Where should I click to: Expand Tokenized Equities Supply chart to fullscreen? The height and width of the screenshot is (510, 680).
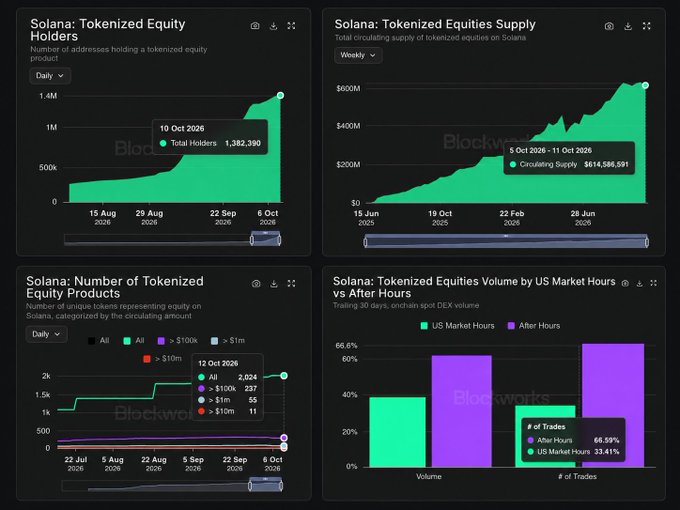pyautogui.click(x=647, y=26)
